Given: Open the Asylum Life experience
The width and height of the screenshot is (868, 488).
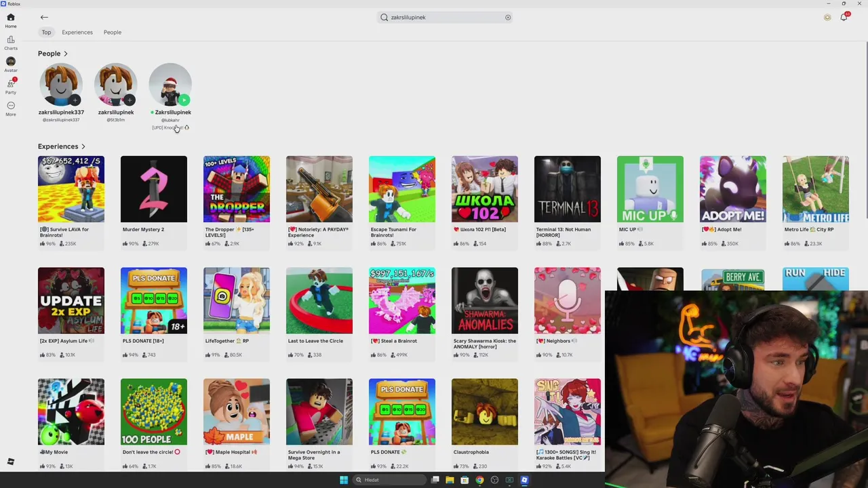Looking at the screenshot, I should click(71, 300).
